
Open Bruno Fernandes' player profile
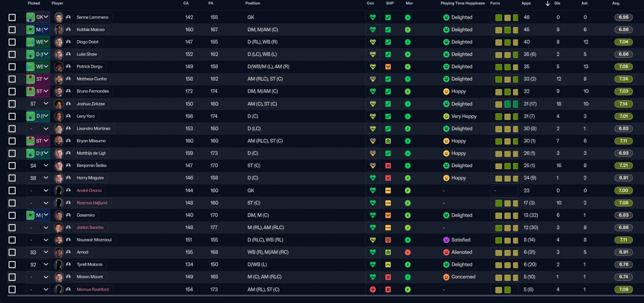93,92
